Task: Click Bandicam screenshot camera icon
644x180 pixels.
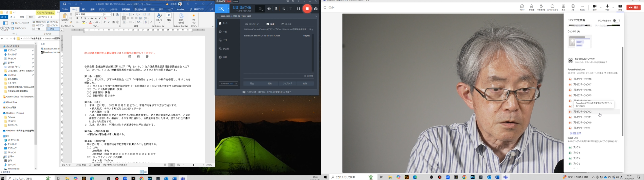Action: [x=316, y=9]
